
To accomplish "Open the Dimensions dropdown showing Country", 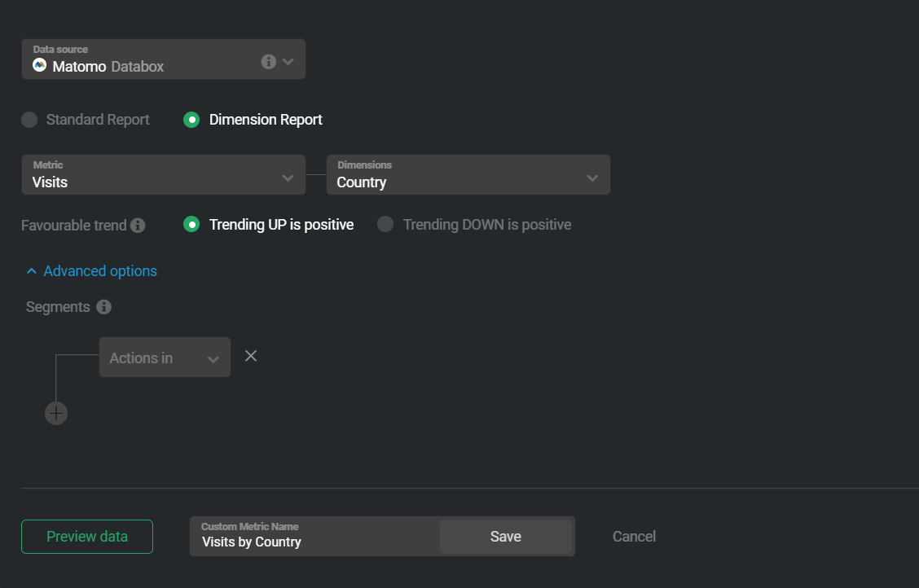I will point(468,174).
